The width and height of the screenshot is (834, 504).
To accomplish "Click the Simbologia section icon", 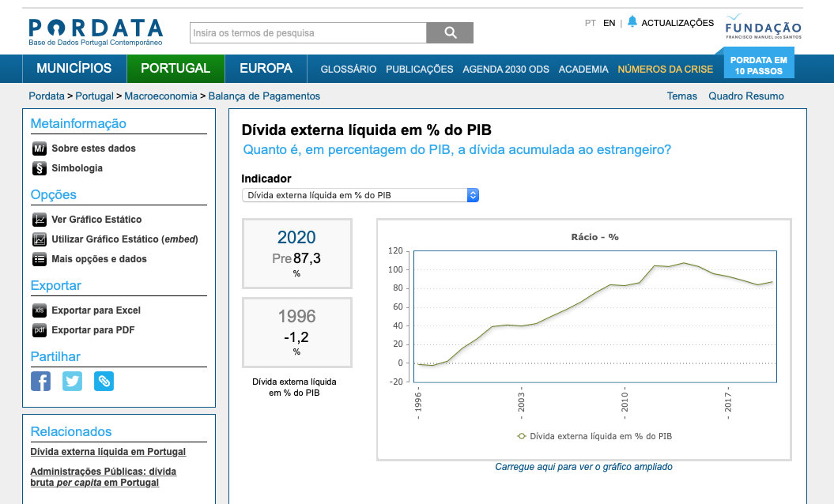I will tap(40, 168).
